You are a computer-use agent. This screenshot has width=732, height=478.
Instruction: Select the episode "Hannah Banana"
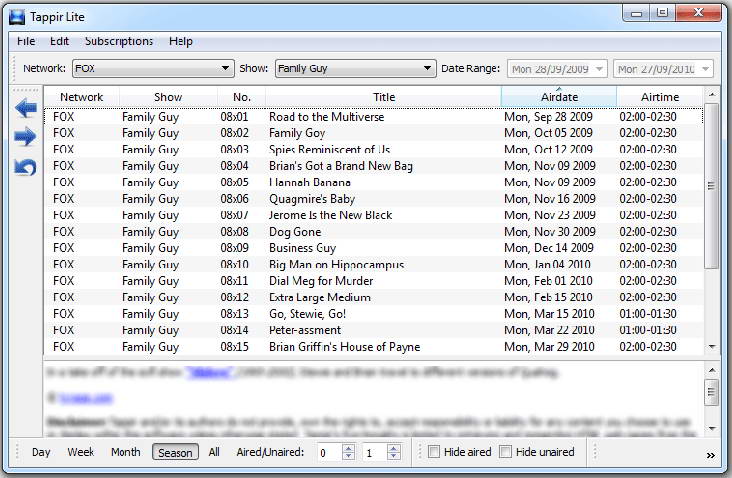(x=373, y=182)
